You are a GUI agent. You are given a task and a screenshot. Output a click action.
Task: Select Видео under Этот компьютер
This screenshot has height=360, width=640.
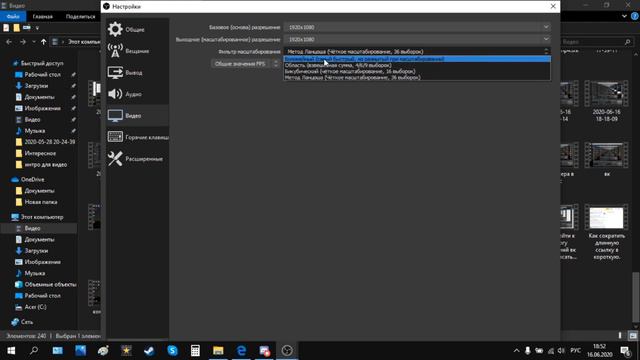(39, 229)
